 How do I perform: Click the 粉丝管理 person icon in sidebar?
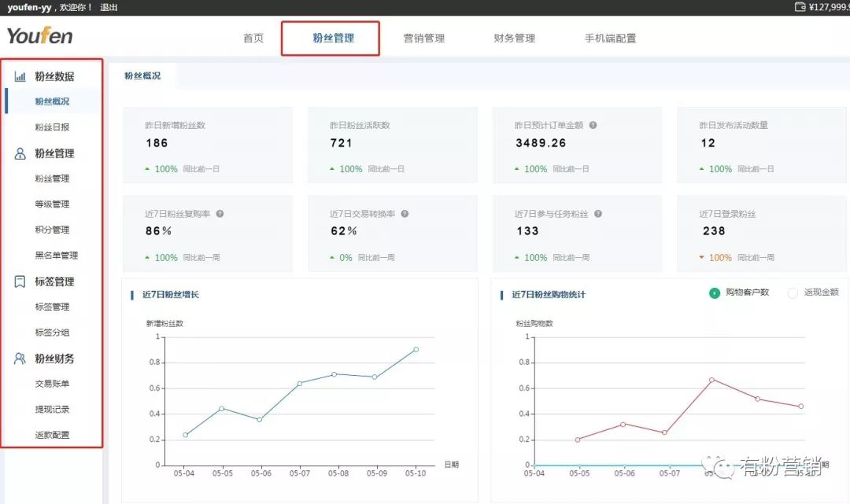[20, 153]
